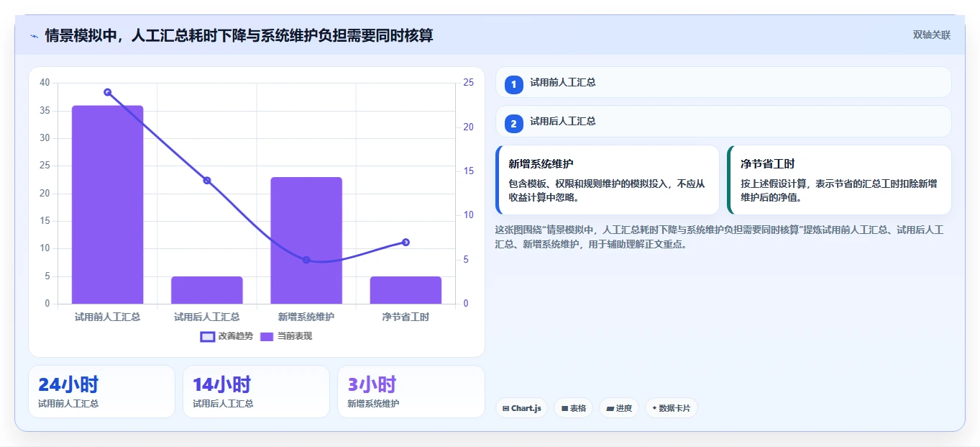The height and width of the screenshot is (447, 980).
Task: Click the 双轴关联 label in header
Action: click(x=932, y=35)
